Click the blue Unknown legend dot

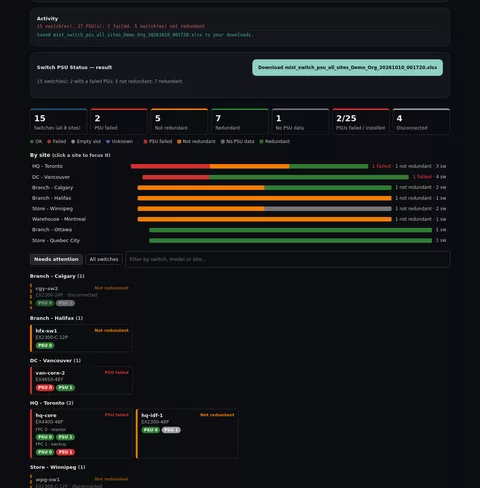click(108, 142)
